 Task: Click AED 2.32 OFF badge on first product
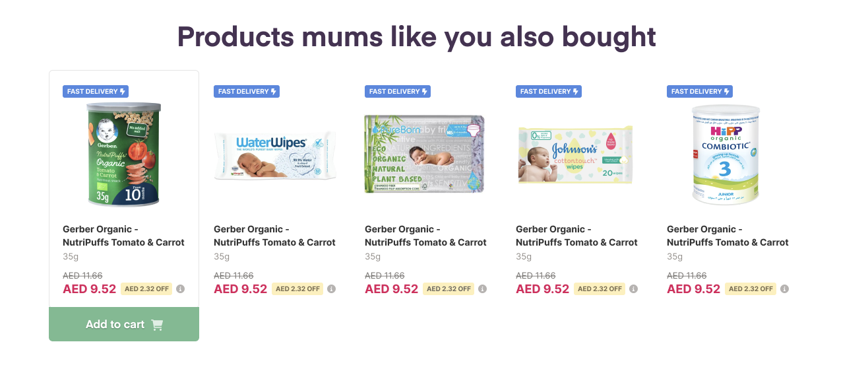(146, 289)
